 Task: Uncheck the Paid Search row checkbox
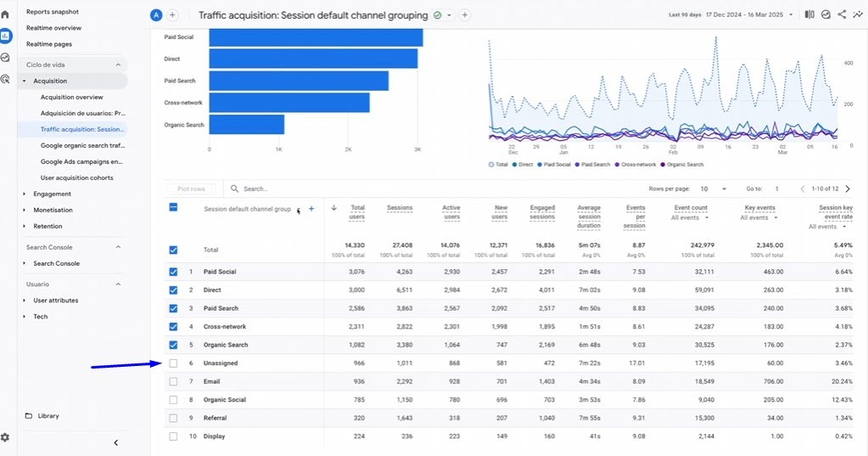point(173,308)
